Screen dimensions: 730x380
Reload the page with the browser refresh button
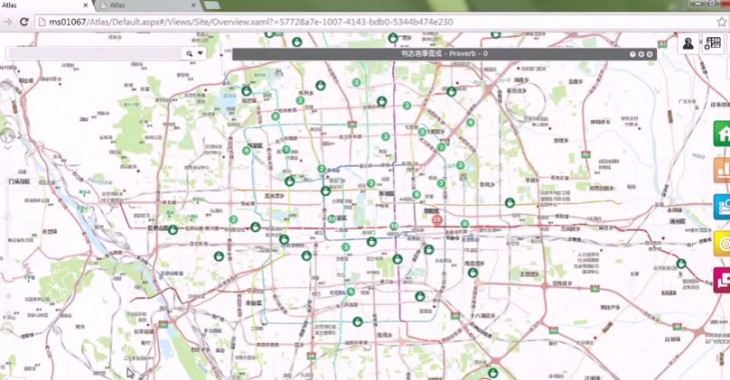(24, 22)
